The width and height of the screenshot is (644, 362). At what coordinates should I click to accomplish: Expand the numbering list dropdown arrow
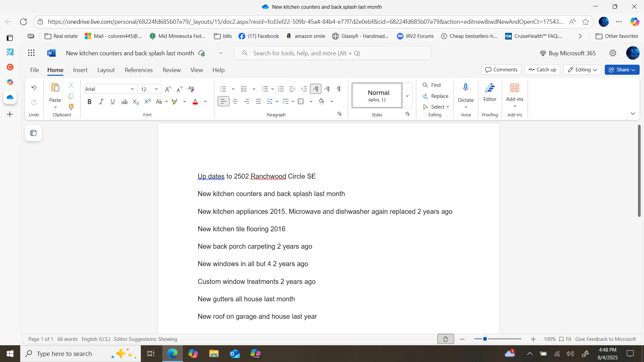click(x=254, y=89)
